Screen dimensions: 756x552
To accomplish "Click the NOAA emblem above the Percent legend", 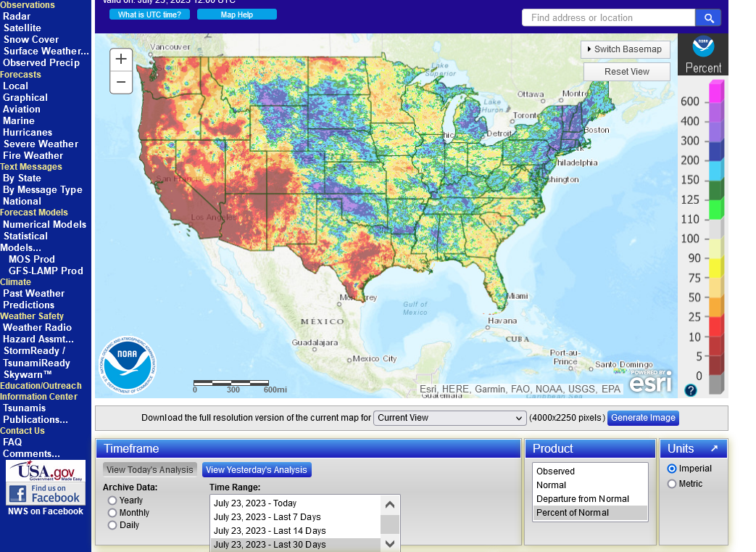I will 703,46.
